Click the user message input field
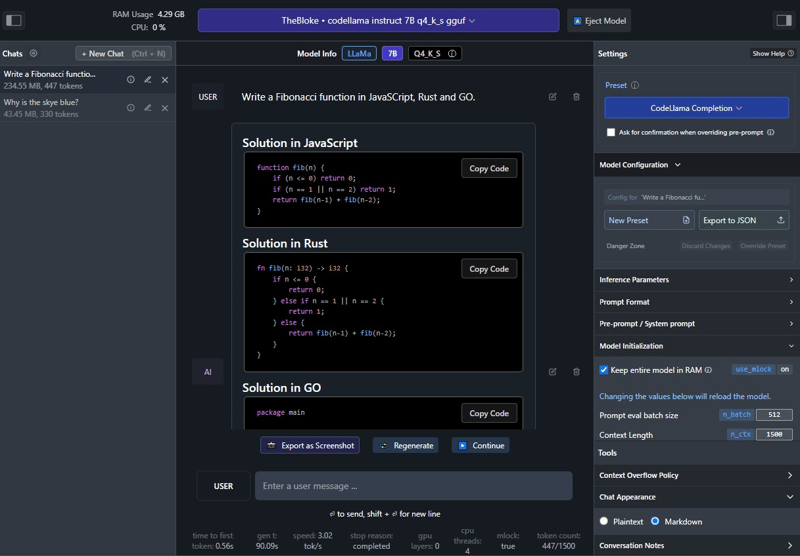The height and width of the screenshot is (556, 800). 414,486
